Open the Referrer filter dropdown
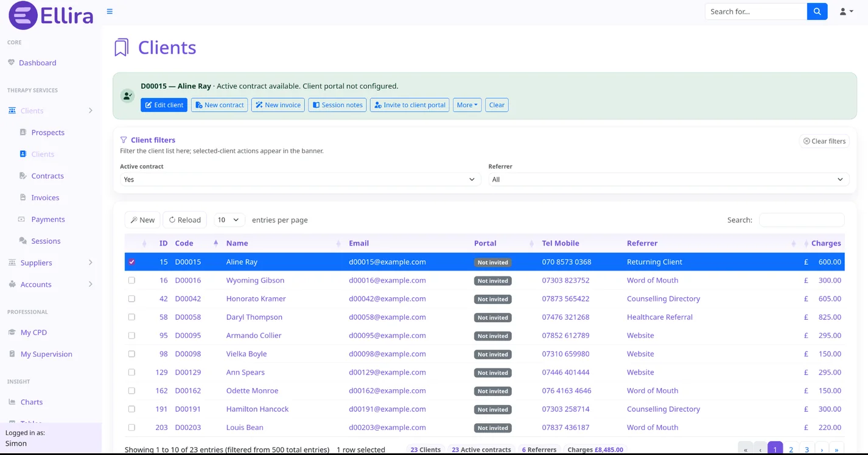Screen dimensions: 868x455 point(669,180)
